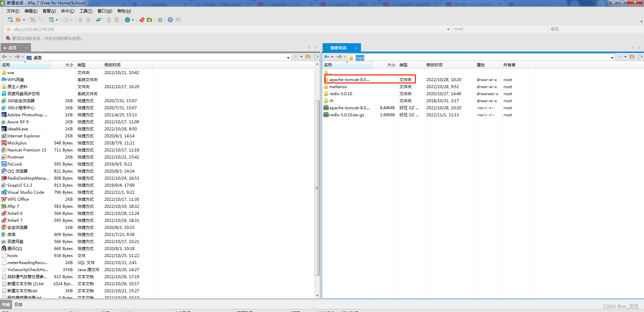
Task: Click the green Xftp transfer mode icon
Action: tap(150, 20)
